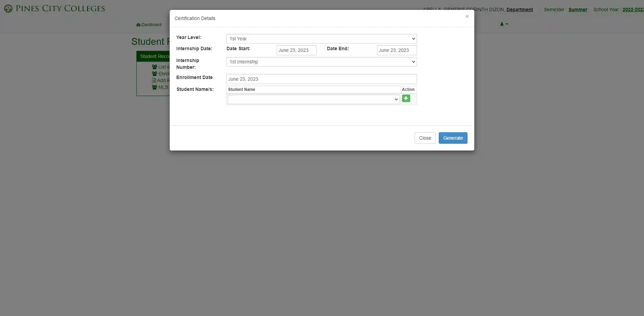Screen dimensions: 644x316
Task: Click the Pines City Colleges logo
Action: (x=55, y=8)
